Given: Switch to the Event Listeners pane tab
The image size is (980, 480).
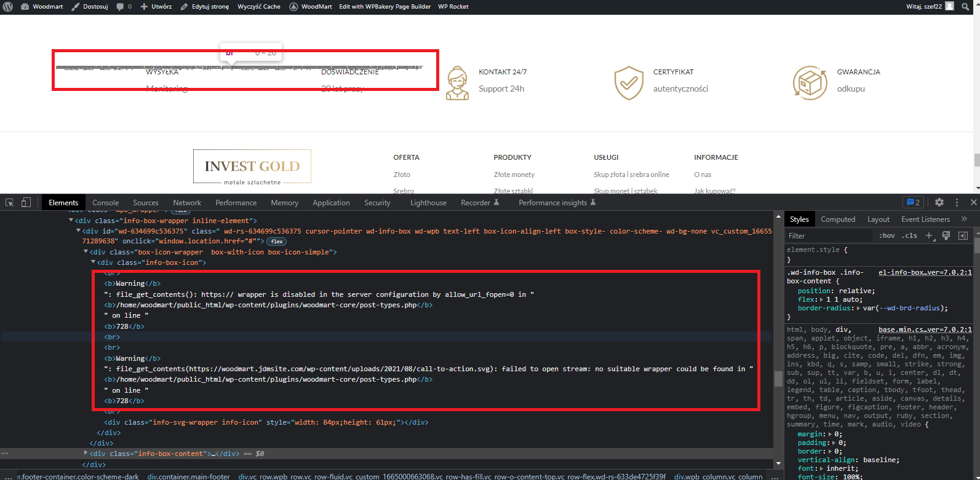Looking at the screenshot, I should (925, 219).
